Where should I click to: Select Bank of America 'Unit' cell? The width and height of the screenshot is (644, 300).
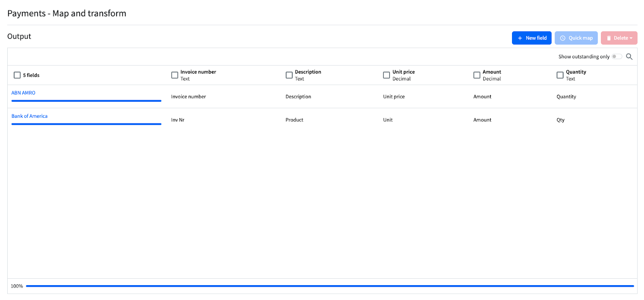(388, 120)
